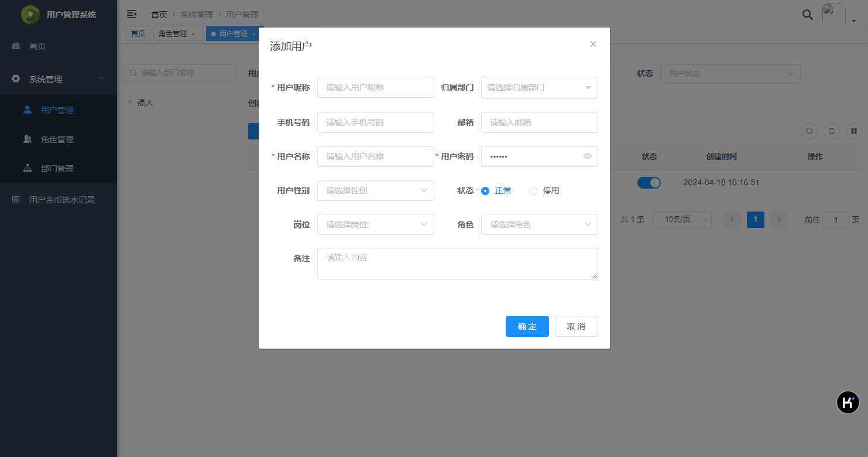Viewport: 868px width, 457px height.
Task: Focus the 用户名称 input field
Action: coord(376,156)
